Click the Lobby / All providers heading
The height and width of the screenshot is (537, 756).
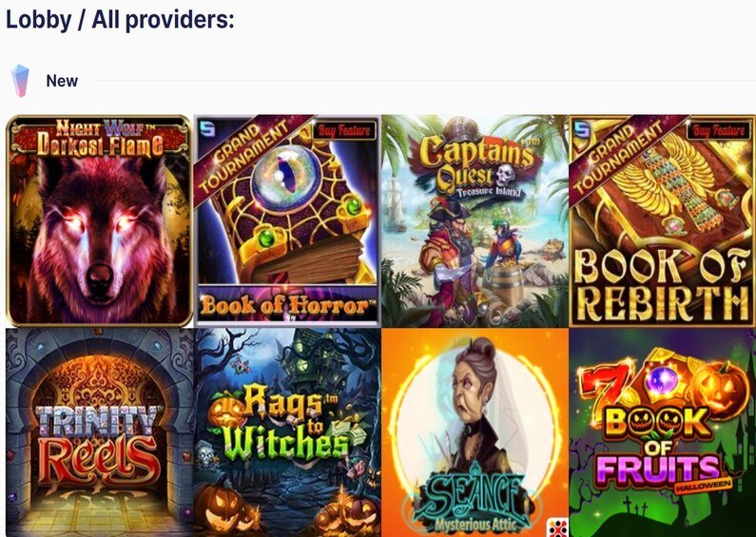tap(120, 20)
